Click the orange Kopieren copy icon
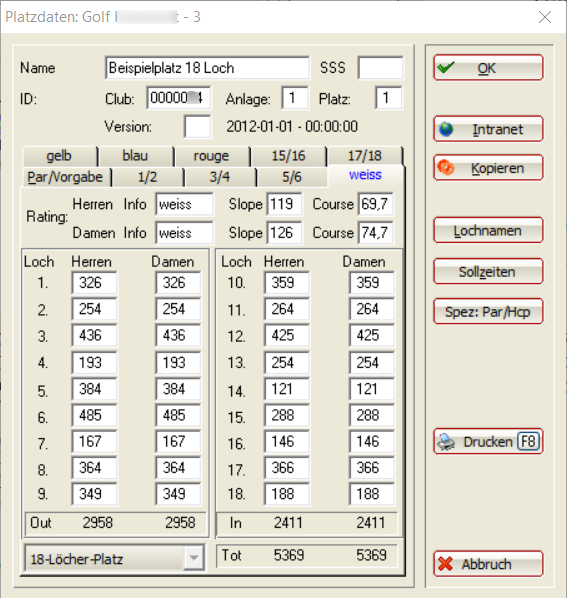 pos(446,168)
